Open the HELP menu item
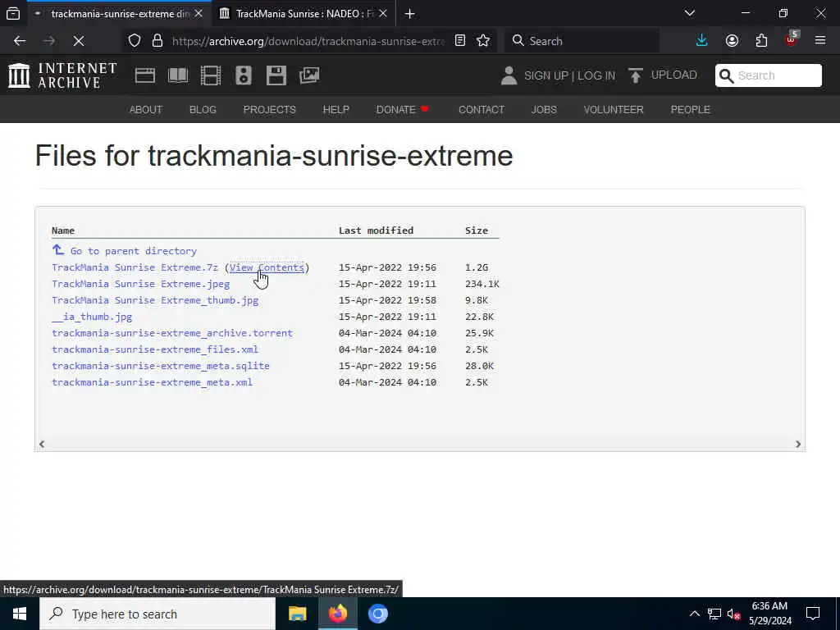840x630 pixels. click(x=336, y=109)
